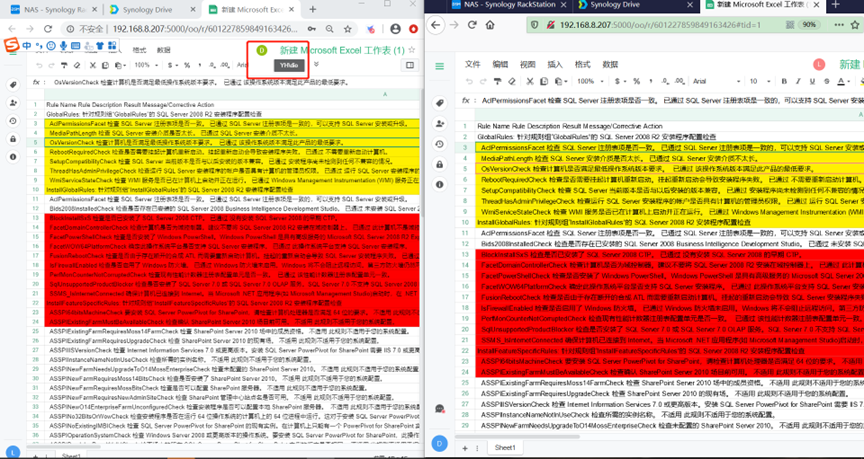Screen dimensions: 864x459
Task: Toggle bold in the right window toolbar
Action: pyautogui.click(x=784, y=82)
